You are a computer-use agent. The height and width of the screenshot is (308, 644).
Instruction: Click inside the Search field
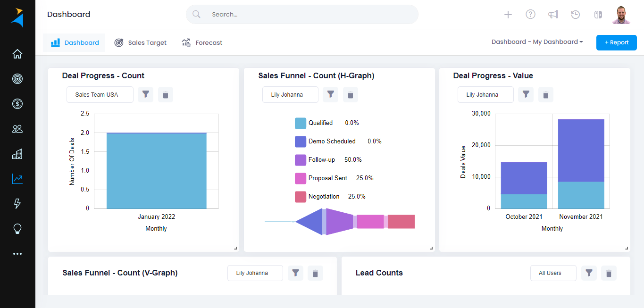pos(301,14)
